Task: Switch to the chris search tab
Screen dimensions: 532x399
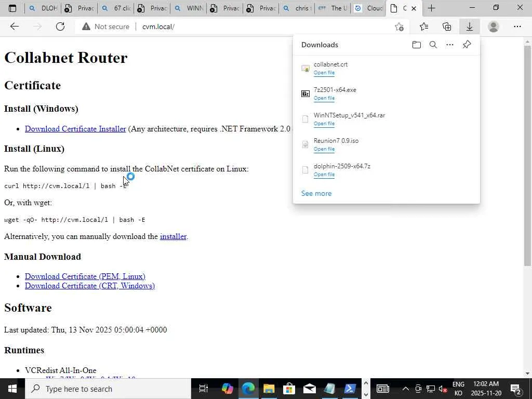Action: pos(298,8)
